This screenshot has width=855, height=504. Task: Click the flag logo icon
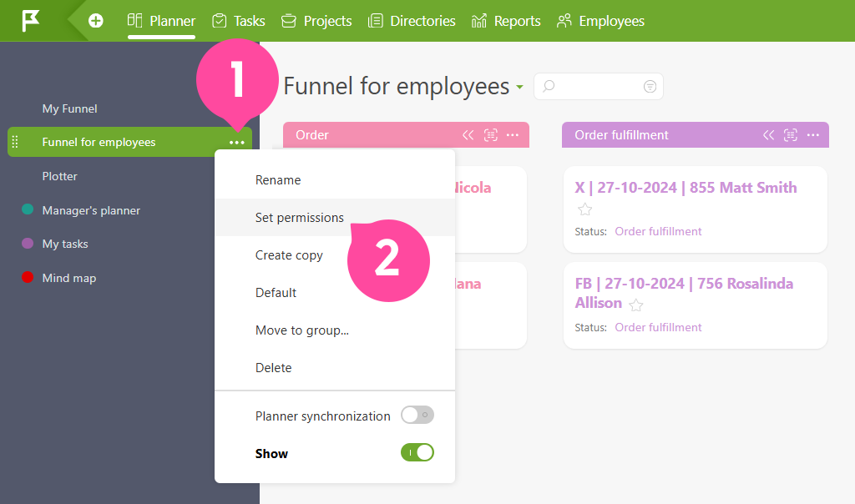click(31, 21)
